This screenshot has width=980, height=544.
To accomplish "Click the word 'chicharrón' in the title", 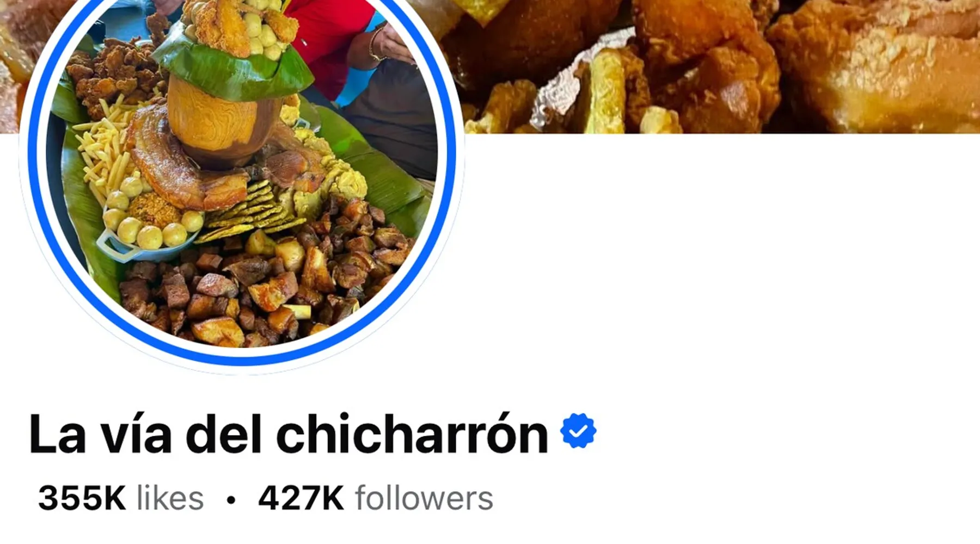I will pos(412,434).
